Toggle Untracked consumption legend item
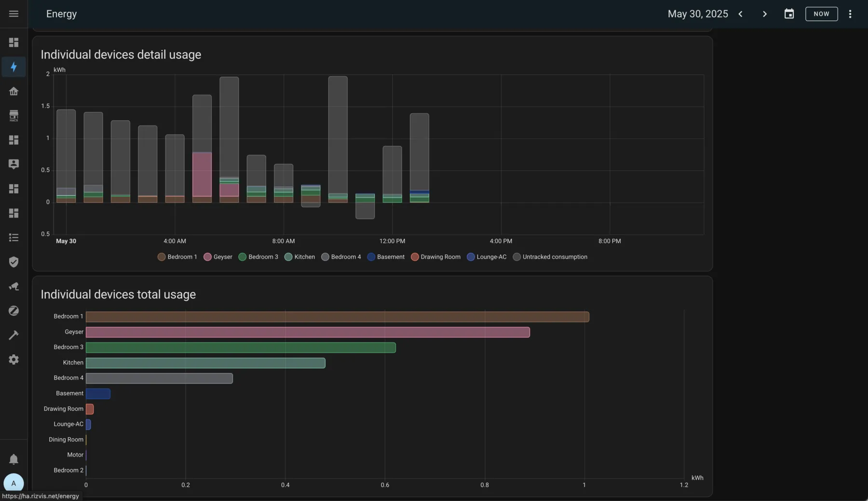This screenshot has width=868, height=501. click(x=550, y=257)
